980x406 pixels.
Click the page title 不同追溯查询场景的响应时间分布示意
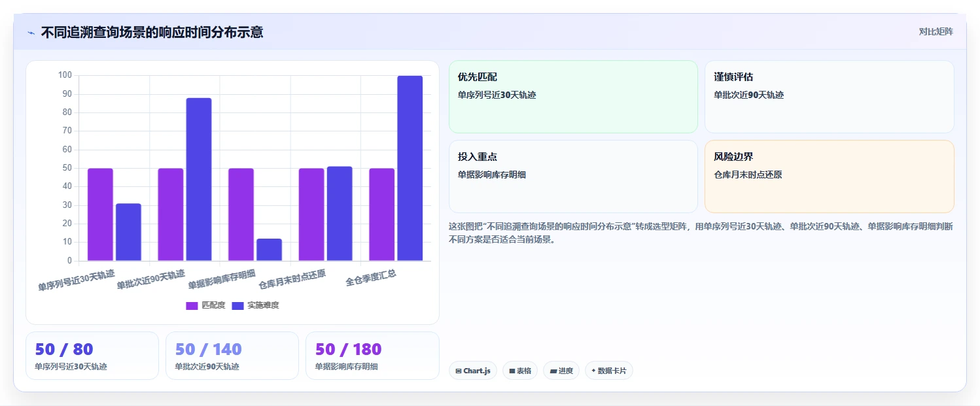152,32
